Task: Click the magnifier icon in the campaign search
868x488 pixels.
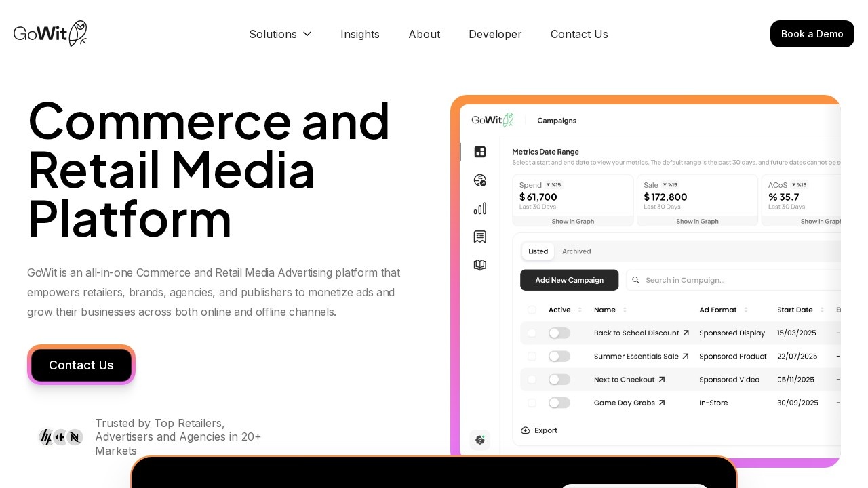Action: (636, 280)
